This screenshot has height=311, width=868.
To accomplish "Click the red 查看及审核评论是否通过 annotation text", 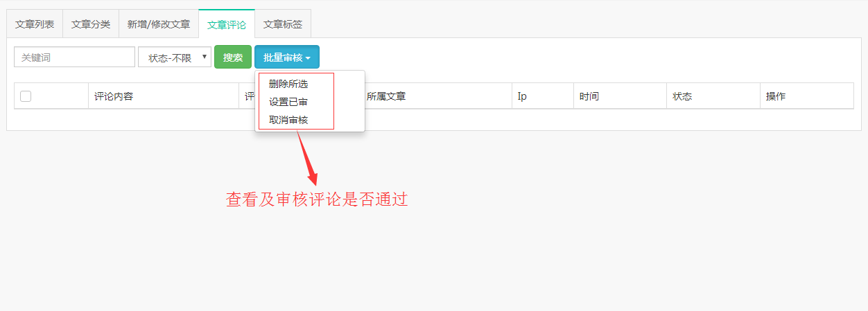I will click(x=317, y=200).
